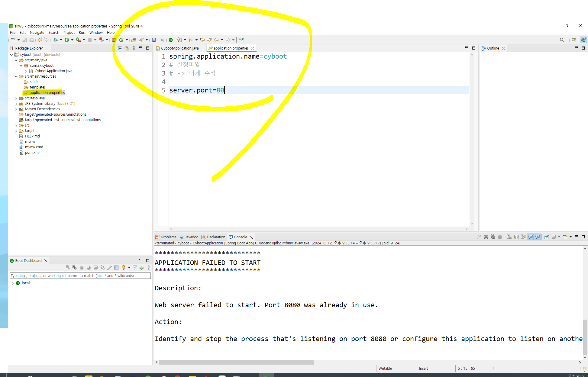Screen dimensions: 588x377
Task: Toggle Link with Editor in Package Explorer
Action: [x=127, y=48]
